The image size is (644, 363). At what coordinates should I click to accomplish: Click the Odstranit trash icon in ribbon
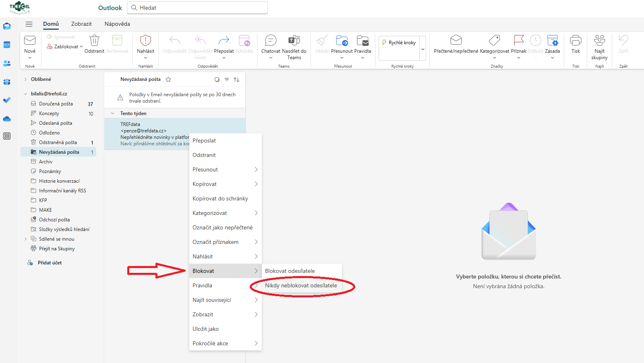(x=94, y=40)
